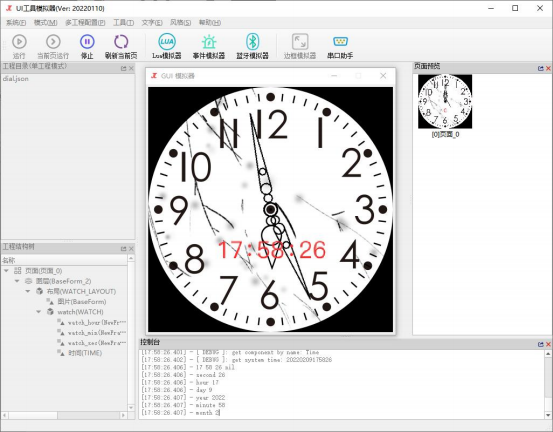Open the 文字(E) menu
Image resolution: width=553 pixels, height=432 pixels.
coord(152,23)
